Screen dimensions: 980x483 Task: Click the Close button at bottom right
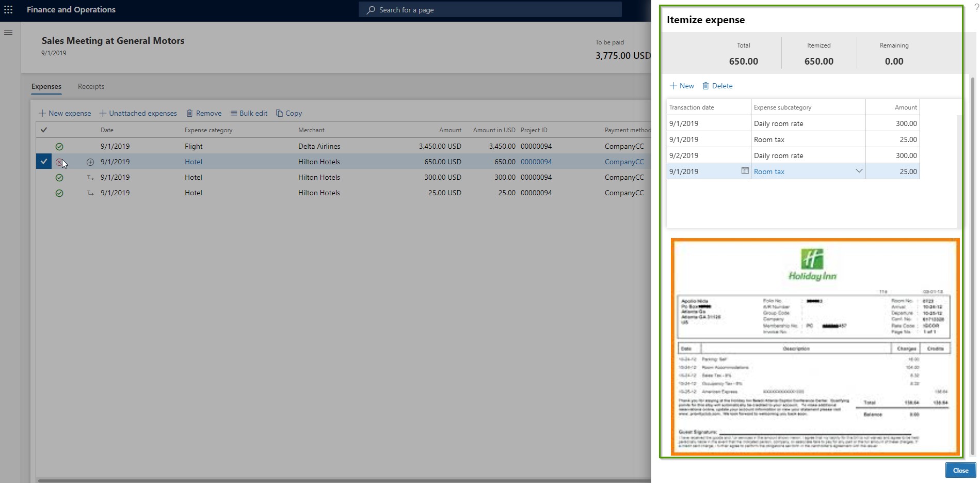(x=960, y=470)
